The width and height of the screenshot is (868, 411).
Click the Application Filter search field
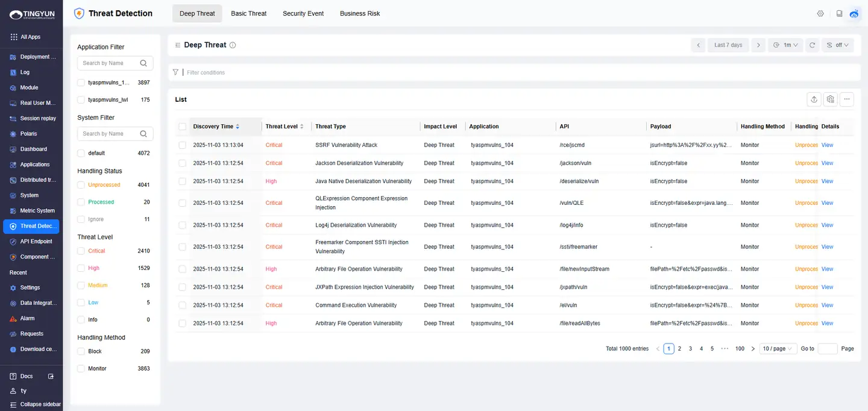click(110, 63)
